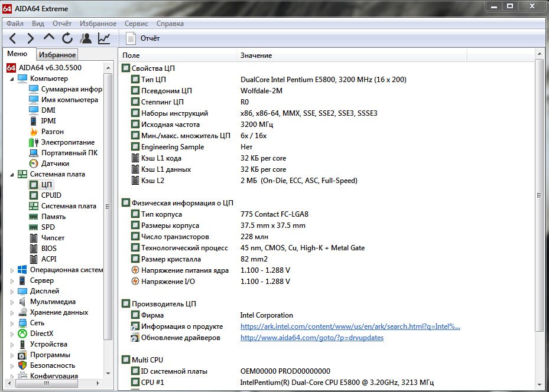Open the ark.intel.com product info link
549x392 pixels.
pos(350,326)
